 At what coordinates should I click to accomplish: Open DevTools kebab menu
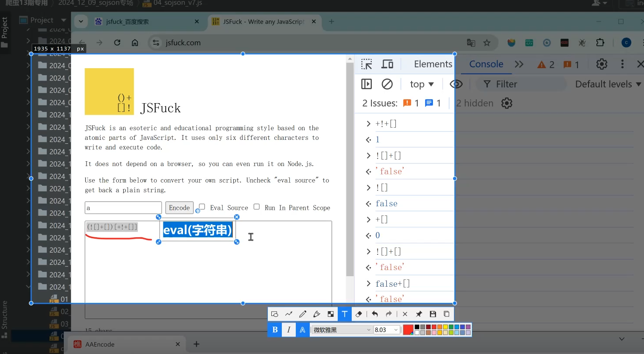(622, 64)
